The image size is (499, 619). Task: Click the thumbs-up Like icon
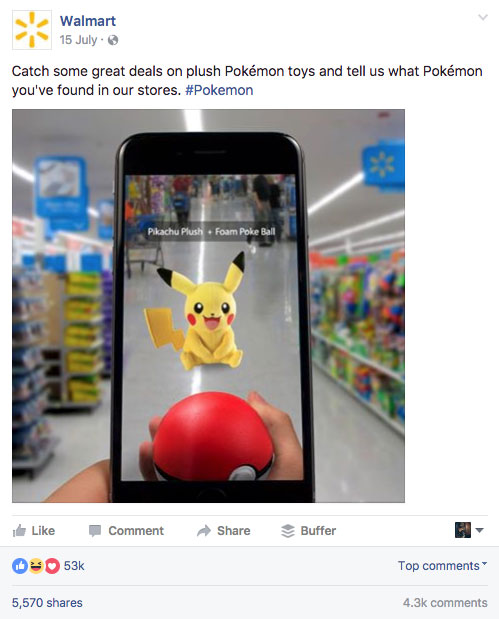click(19, 531)
